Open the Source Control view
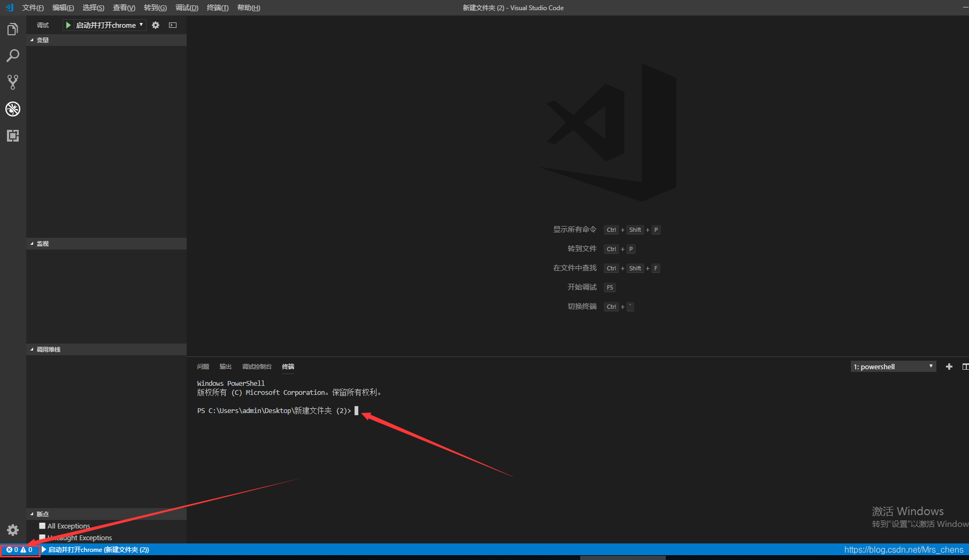969x560 pixels. 12,82
